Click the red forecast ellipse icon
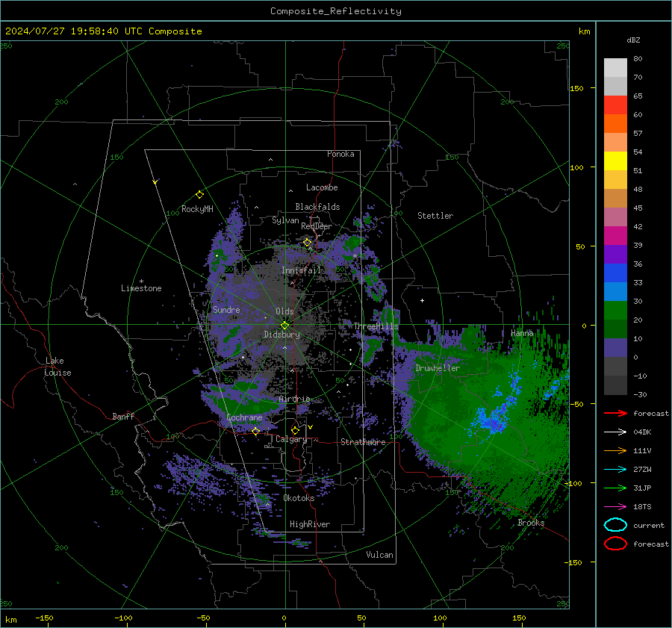The image size is (672, 628). 615,544
